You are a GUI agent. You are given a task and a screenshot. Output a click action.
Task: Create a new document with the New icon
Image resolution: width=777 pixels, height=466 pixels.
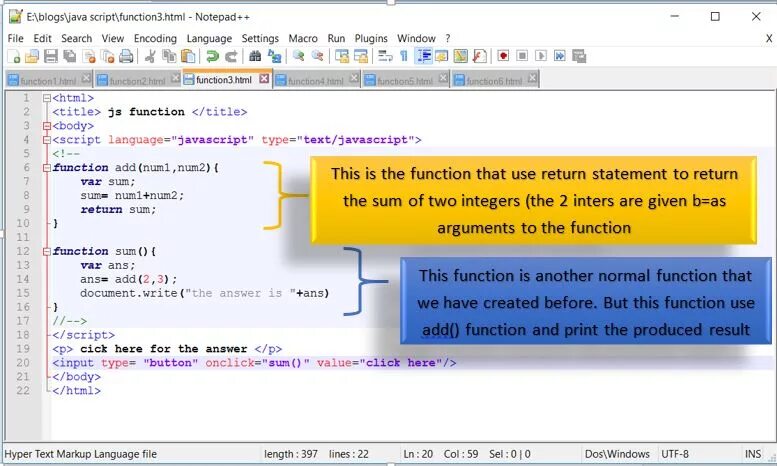pyautogui.click(x=14, y=57)
